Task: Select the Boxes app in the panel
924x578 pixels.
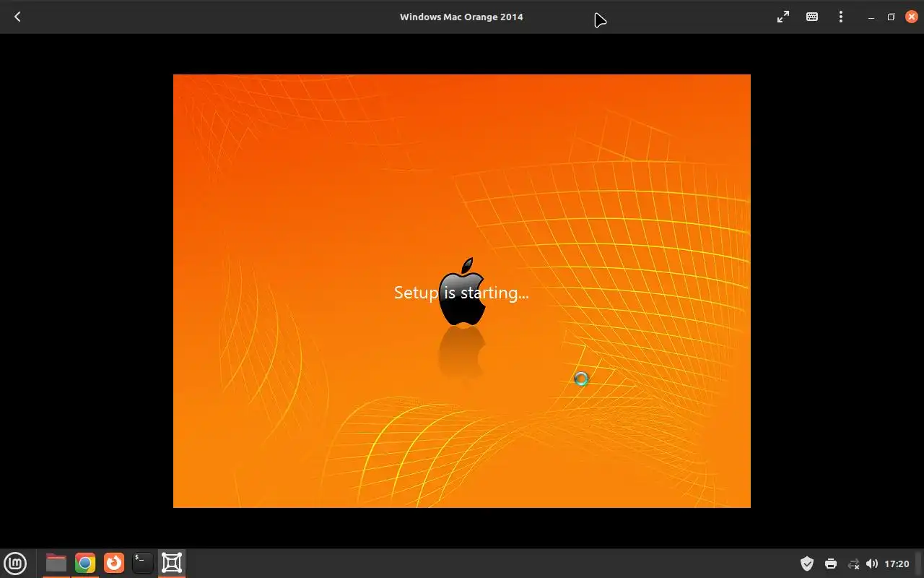Action: coord(172,563)
